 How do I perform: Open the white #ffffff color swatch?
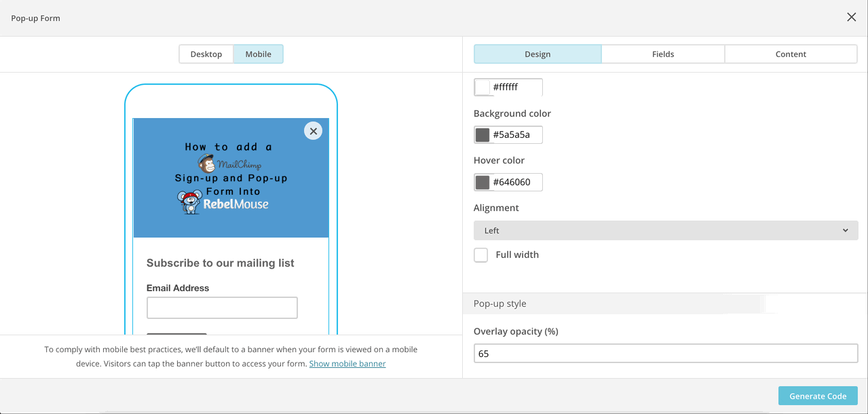pos(483,88)
